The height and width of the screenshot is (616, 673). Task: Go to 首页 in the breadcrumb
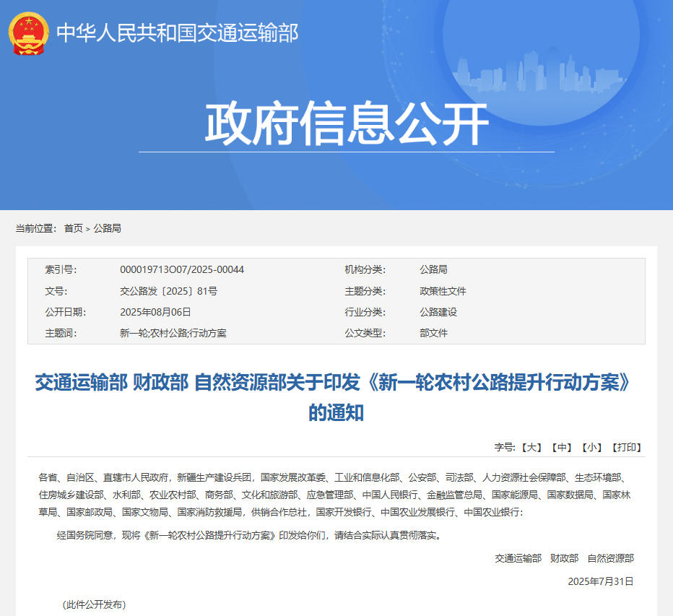pyautogui.click(x=73, y=228)
